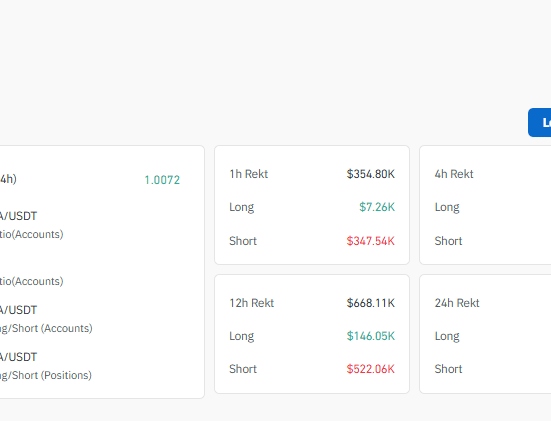This screenshot has width=551, height=421.
Task: Click the Short label in 24h Rekt card
Action: click(448, 369)
